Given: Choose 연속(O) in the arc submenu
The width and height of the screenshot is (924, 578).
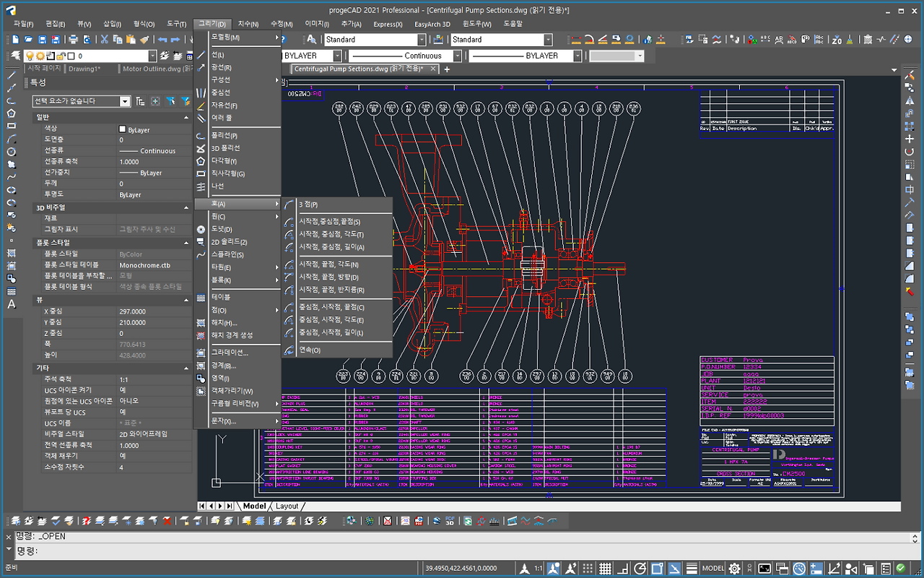Looking at the screenshot, I should coord(310,350).
